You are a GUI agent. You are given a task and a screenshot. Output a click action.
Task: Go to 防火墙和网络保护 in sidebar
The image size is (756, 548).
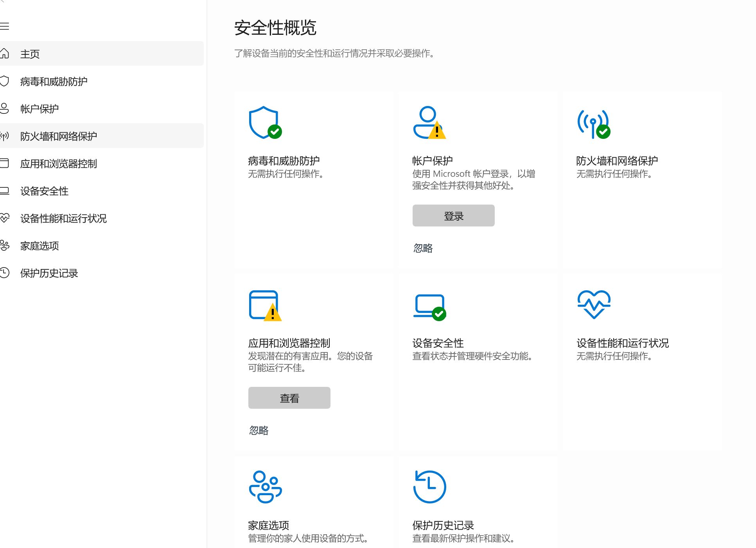pyautogui.click(x=102, y=136)
